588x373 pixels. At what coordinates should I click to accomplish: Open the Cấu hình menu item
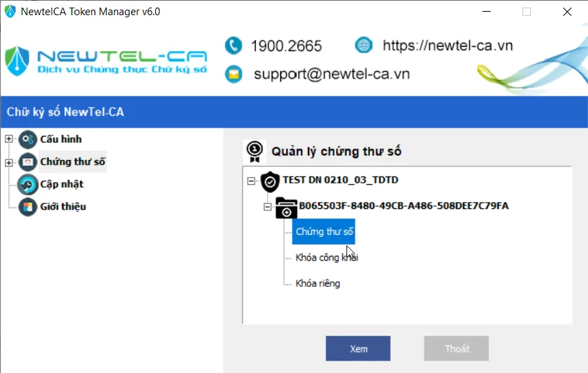pos(61,139)
